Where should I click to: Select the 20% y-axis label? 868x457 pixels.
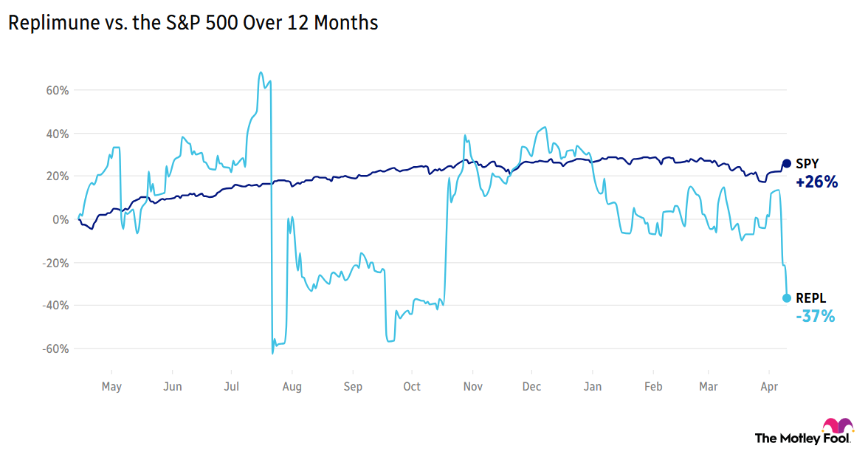(x=57, y=176)
